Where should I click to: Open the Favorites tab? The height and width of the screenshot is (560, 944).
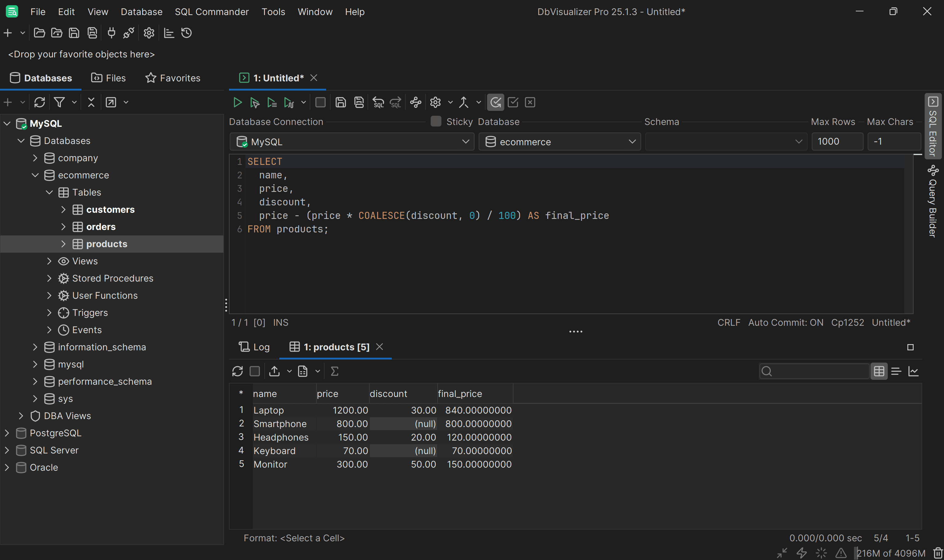pyautogui.click(x=173, y=78)
